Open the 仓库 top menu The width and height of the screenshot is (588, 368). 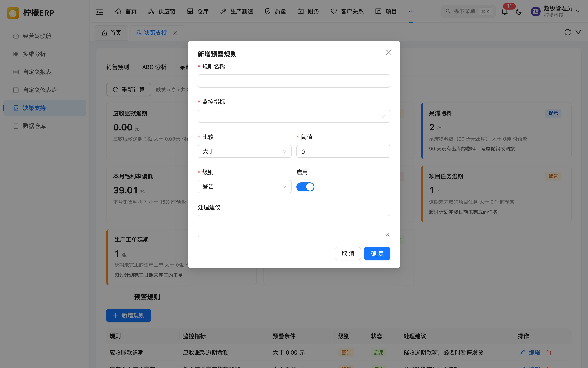point(198,11)
